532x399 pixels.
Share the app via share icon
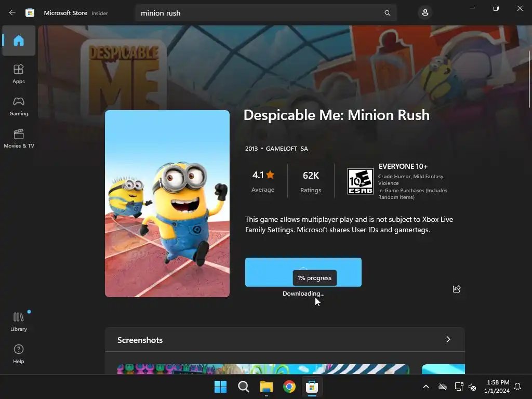point(457,289)
